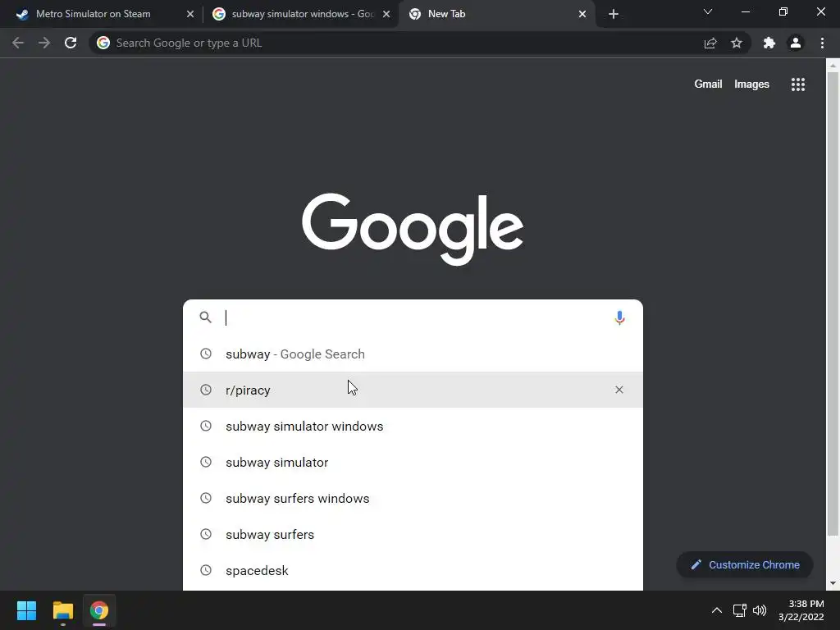Close the subway simulator windows tab

[x=386, y=14]
